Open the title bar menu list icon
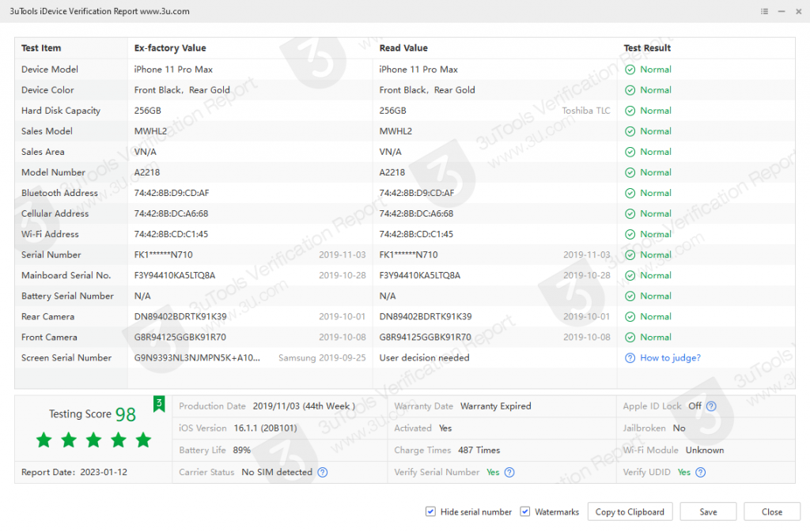This screenshot has width=810, height=532. point(765,11)
